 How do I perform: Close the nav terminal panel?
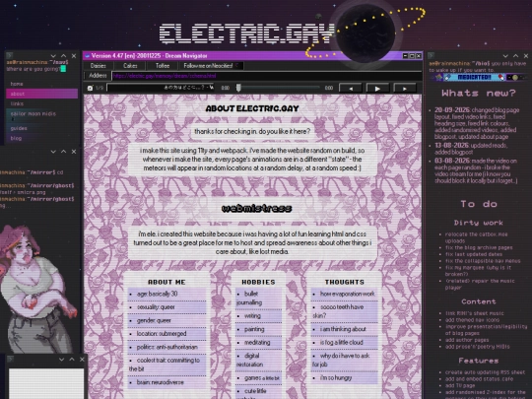coord(74,55)
